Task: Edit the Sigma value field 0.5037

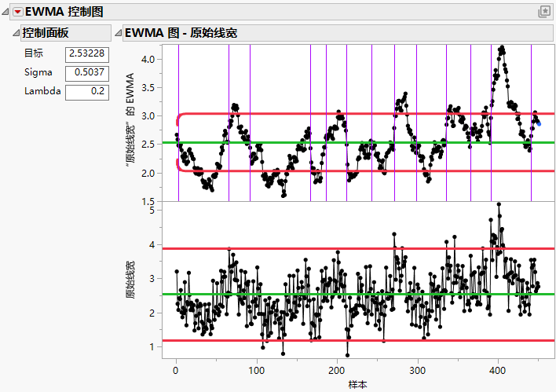Action: click(87, 73)
